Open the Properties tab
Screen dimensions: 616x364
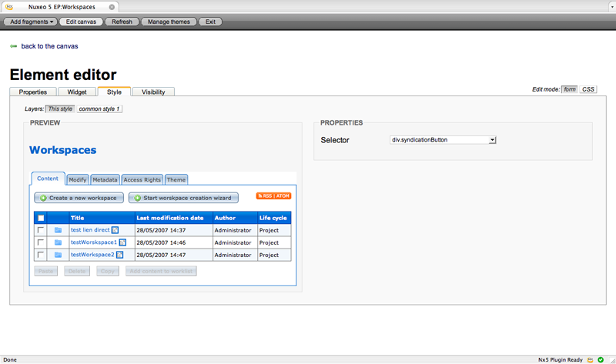pos(33,92)
